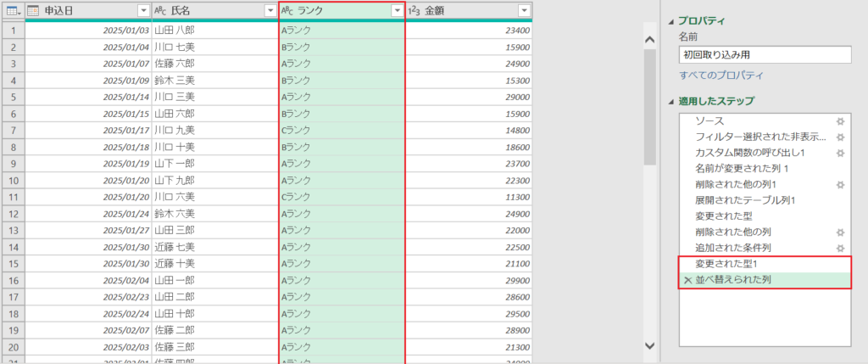
Task: Open settings gear for ソース step
Action: [x=840, y=120]
